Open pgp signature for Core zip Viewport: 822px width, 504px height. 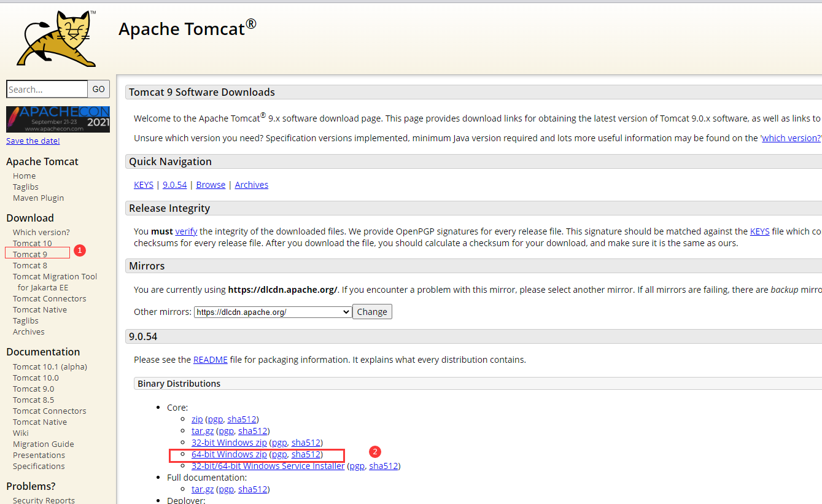tap(215, 419)
